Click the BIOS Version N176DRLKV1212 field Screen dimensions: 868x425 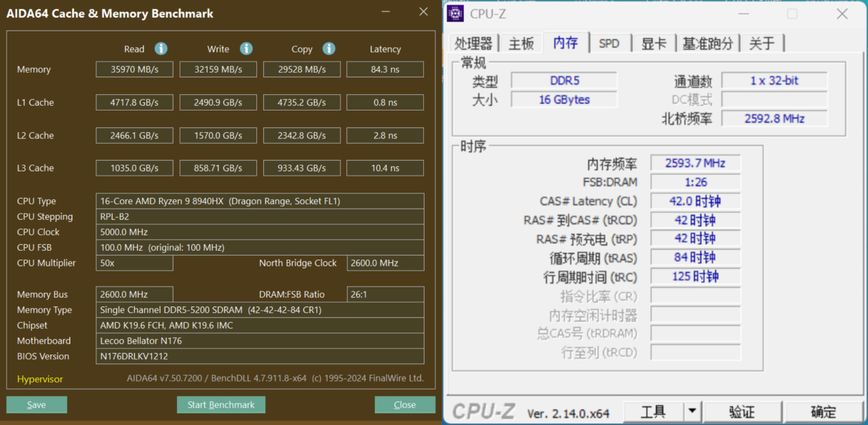(x=260, y=357)
